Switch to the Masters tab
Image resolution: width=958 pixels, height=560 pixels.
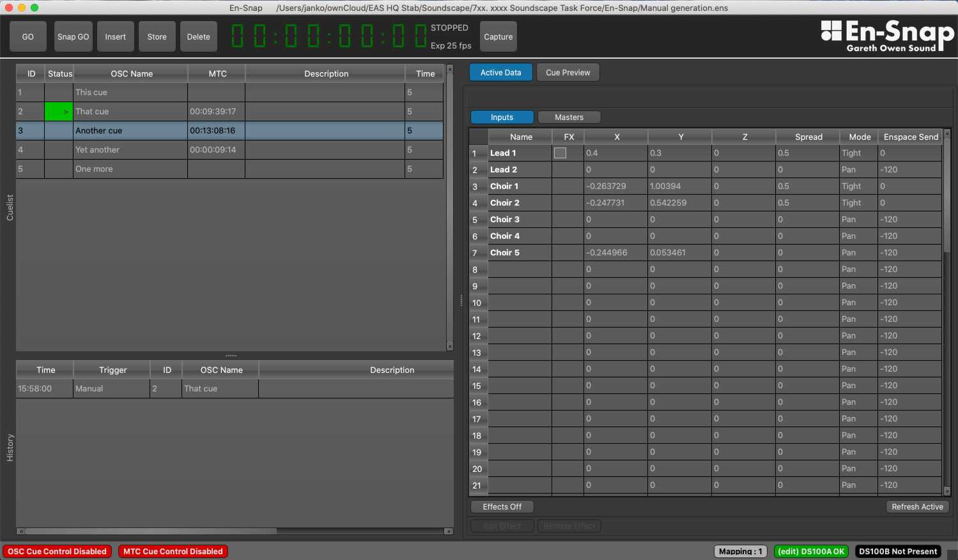coord(569,117)
